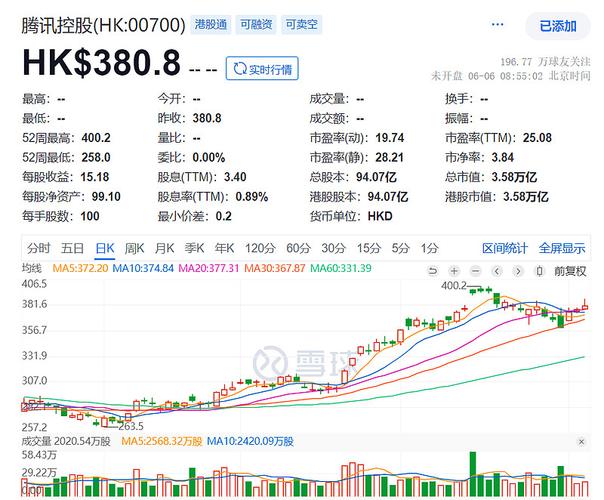
Task: Click the 52周最低 value 258.0
Action: click(x=96, y=158)
